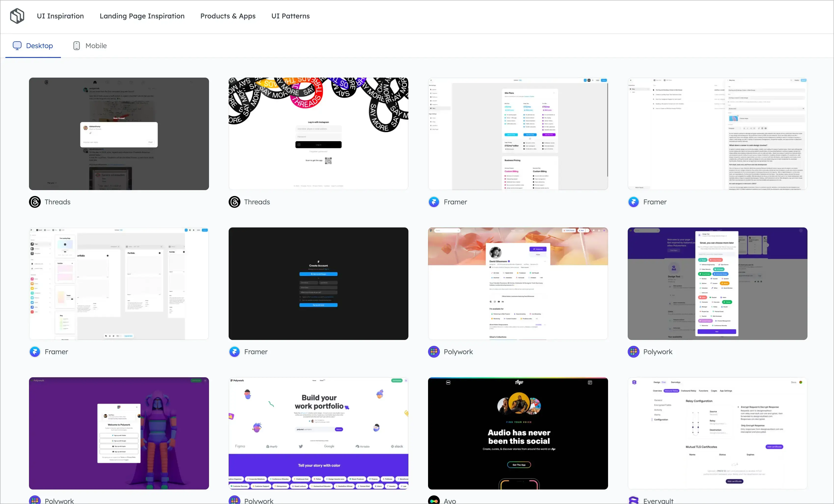Viewport: 834px width, 504px height.
Task: Open the Build your work portfolio screenshot
Action: pos(318,433)
